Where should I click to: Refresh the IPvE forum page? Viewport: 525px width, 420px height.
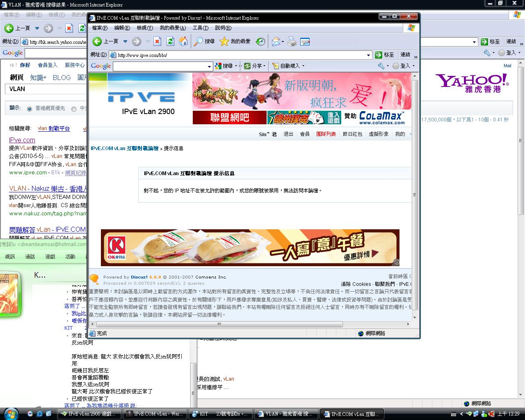170,41
